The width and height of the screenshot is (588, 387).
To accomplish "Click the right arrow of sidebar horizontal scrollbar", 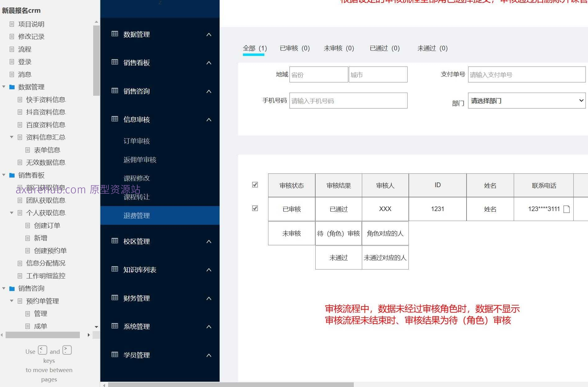I will click(89, 335).
